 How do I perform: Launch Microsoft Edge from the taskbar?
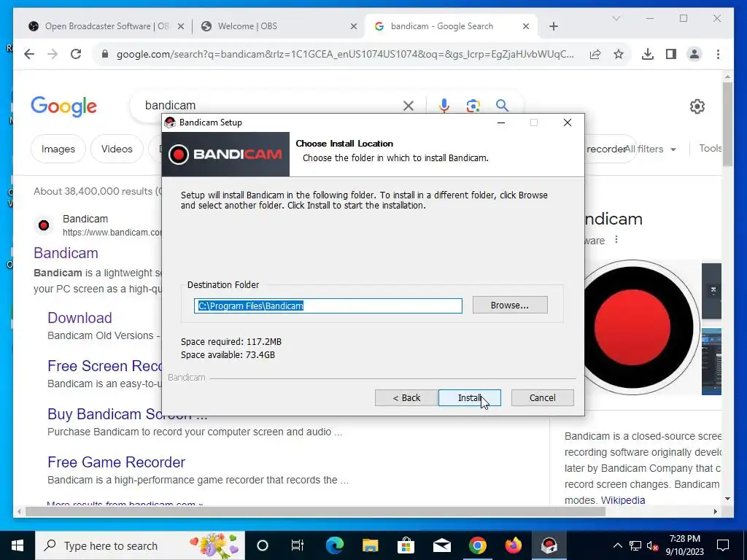point(334,545)
